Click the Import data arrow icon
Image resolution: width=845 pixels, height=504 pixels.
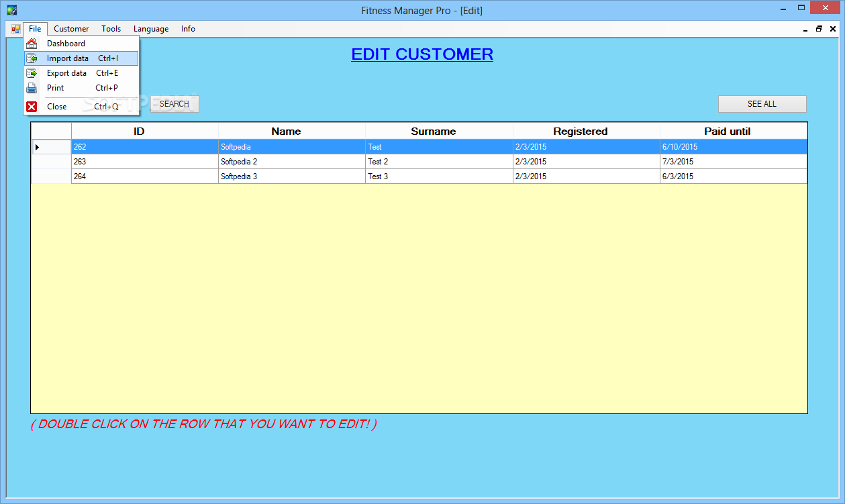tap(32, 58)
